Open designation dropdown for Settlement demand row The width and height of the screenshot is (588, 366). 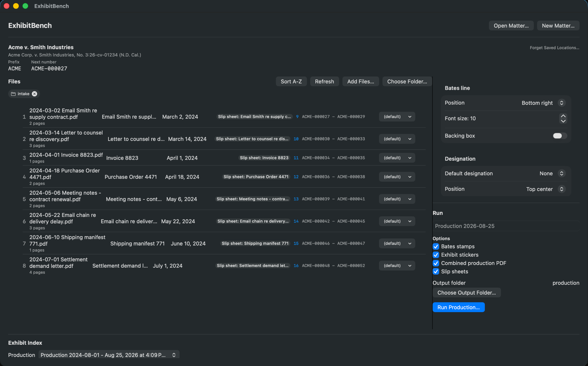click(x=397, y=266)
